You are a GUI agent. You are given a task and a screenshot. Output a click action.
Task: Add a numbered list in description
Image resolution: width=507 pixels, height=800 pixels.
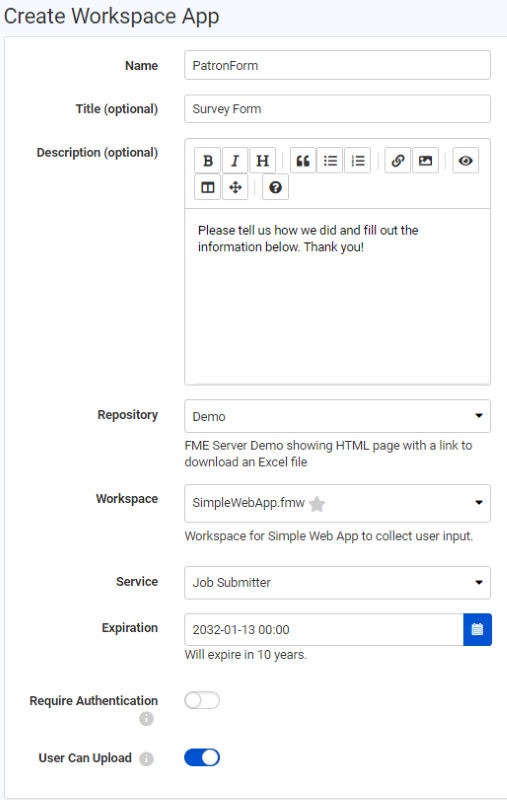coord(358,161)
